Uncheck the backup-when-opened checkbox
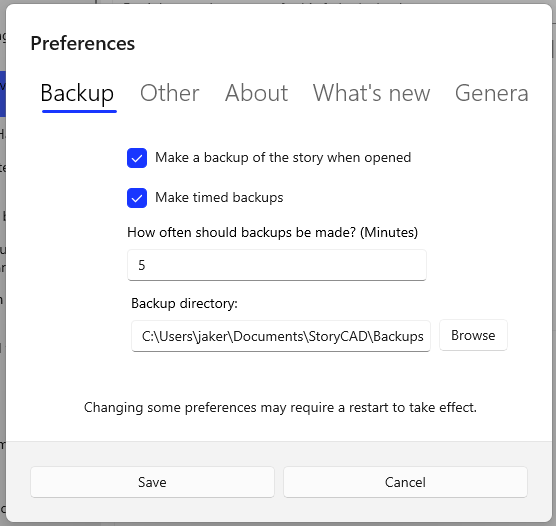This screenshot has height=526, width=556. (x=137, y=158)
